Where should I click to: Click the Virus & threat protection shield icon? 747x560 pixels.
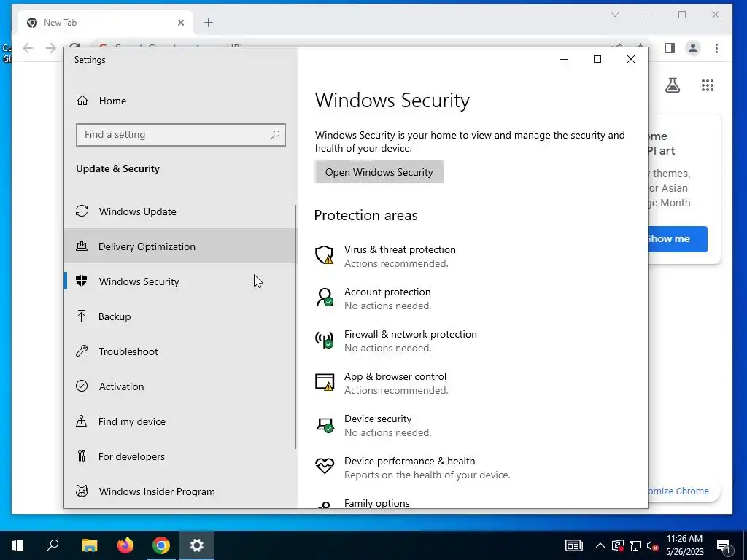pos(325,255)
